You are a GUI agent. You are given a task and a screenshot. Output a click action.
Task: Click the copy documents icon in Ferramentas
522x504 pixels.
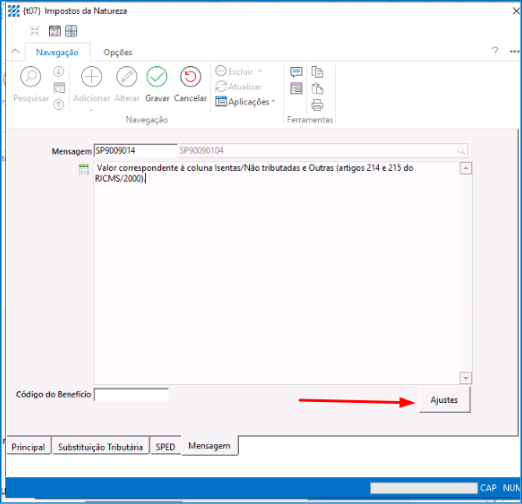pyautogui.click(x=317, y=72)
